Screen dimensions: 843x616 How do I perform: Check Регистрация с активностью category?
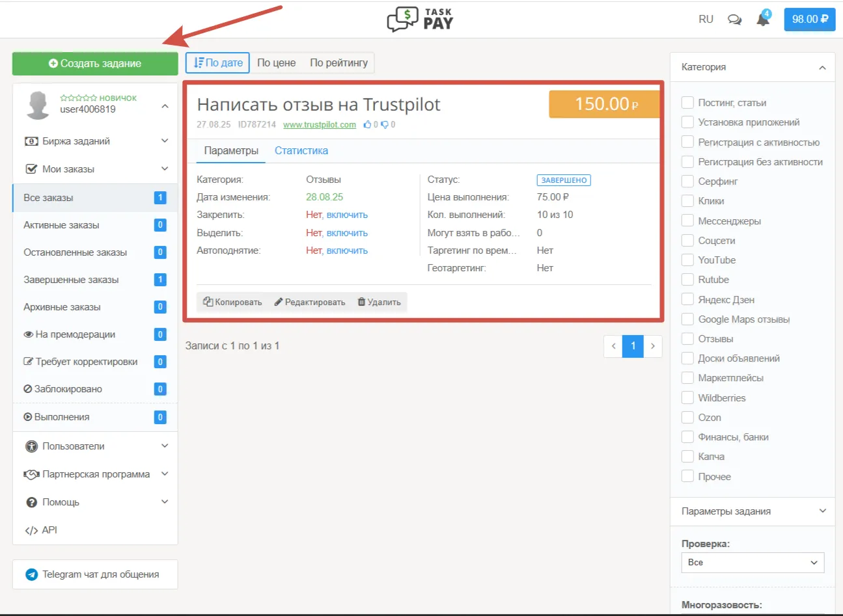(687, 142)
